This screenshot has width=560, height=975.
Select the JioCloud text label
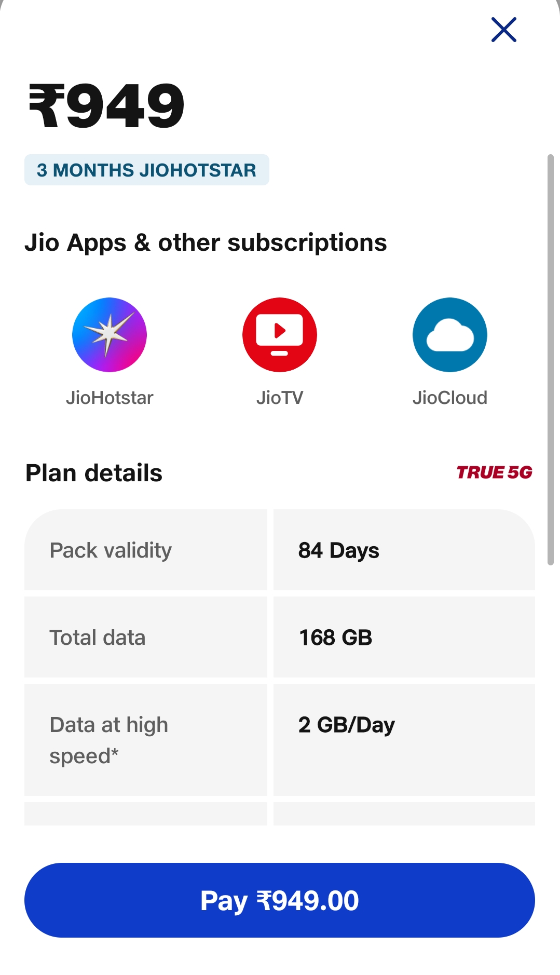(450, 398)
